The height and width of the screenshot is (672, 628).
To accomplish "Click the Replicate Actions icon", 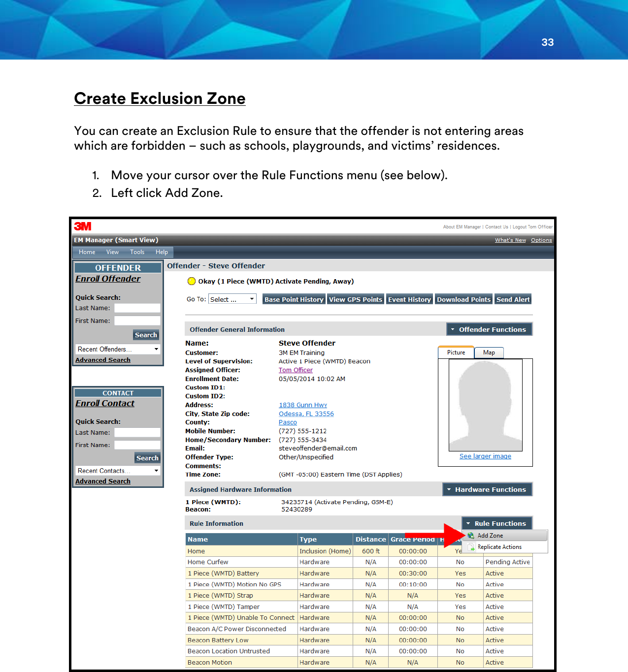I will tap(471, 547).
